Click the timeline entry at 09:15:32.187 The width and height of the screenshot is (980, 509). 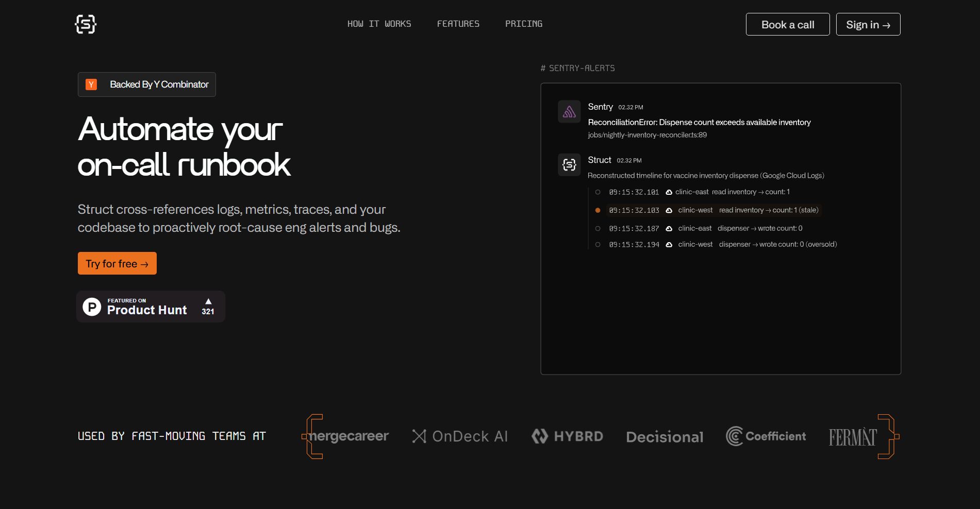(x=699, y=228)
